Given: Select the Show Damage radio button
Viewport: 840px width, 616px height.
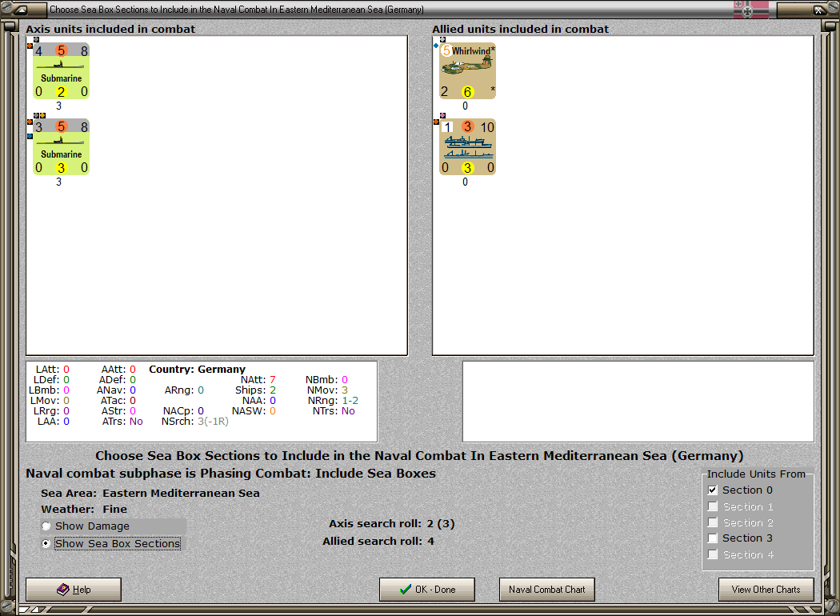Looking at the screenshot, I should 46,526.
